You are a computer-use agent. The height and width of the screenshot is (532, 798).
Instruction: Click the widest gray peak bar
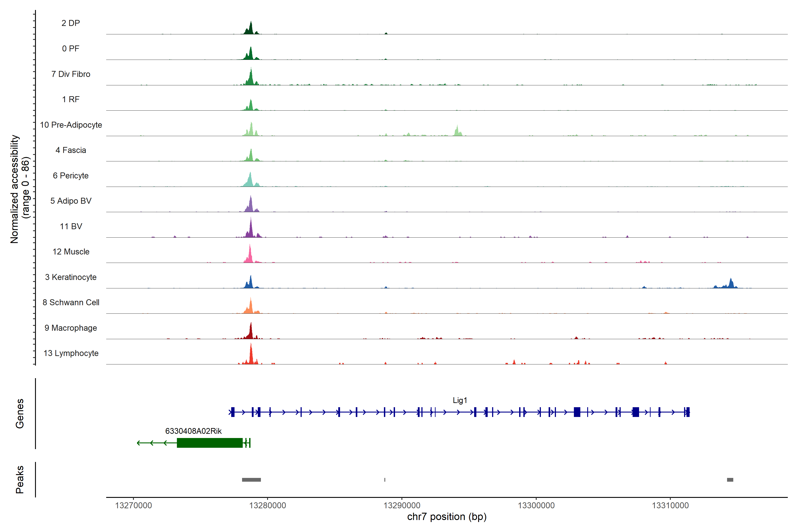tap(251, 480)
